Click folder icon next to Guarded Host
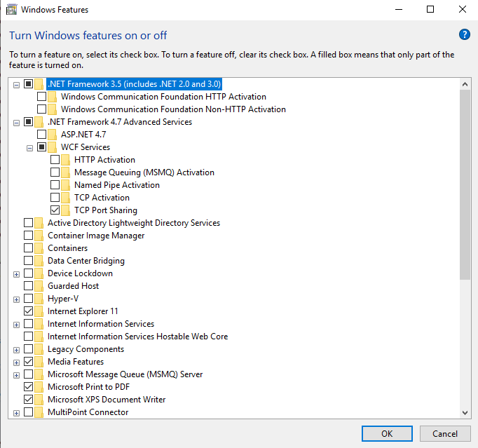The image size is (478, 448). pyautogui.click(x=39, y=286)
